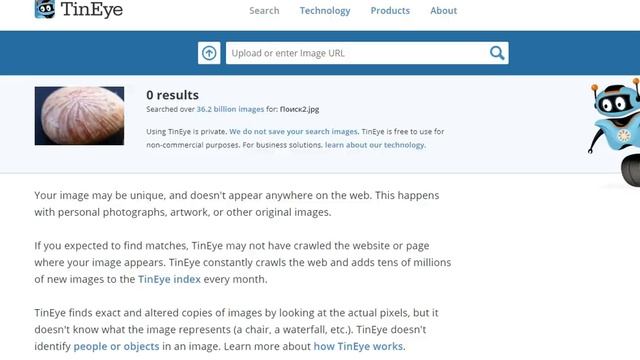Click the TinEye robot mascot illustration
The width and height of the screenshot is (640, 360).
click(x=615, y=133)
